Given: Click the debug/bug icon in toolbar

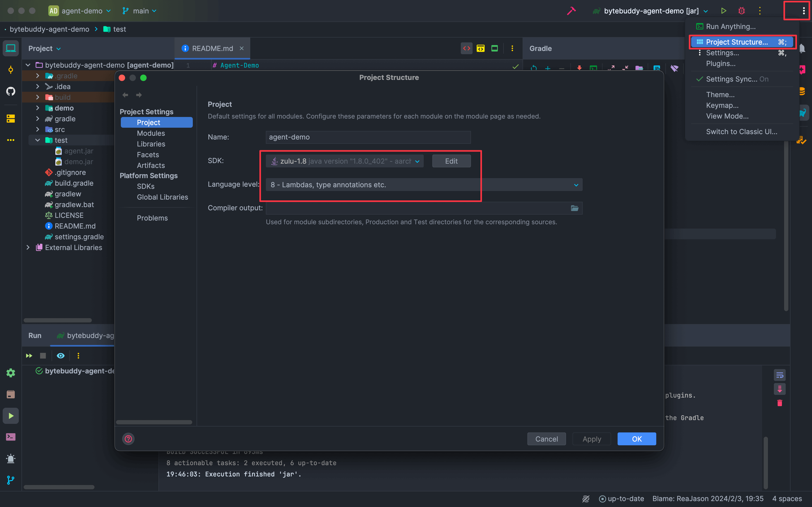Looking at the screenshot, I should pos(742,10).
